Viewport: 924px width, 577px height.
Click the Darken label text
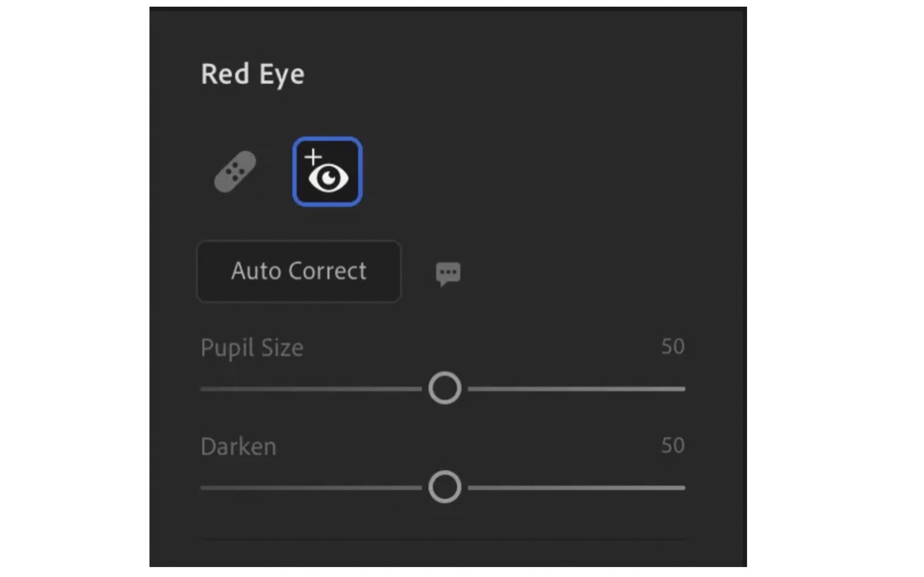point(239,446)
